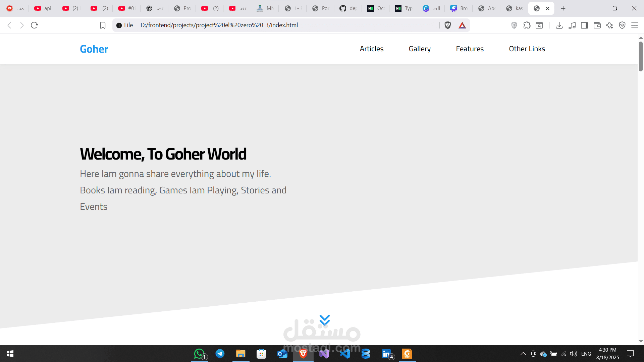Screen dimensions: 644x362
Task: Open the Brave Wallet icon
Action: (597, 25)
